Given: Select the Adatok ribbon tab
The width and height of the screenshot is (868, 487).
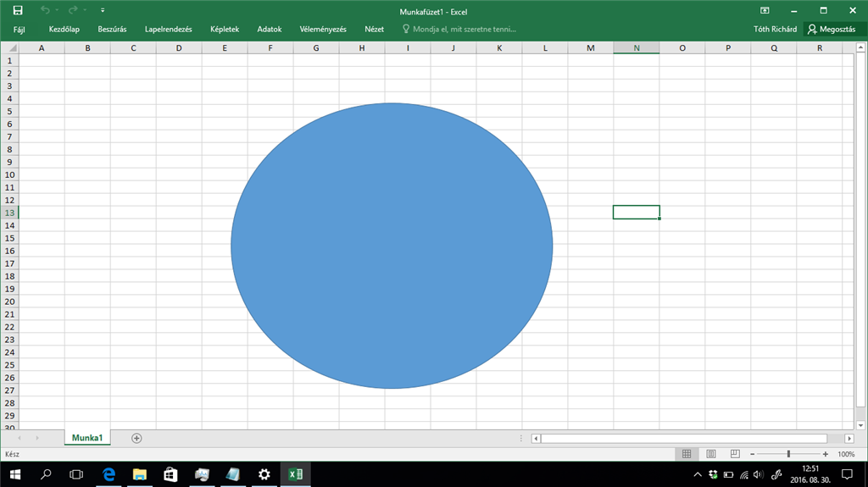Looking at the screenshot, I should point(270,30).
